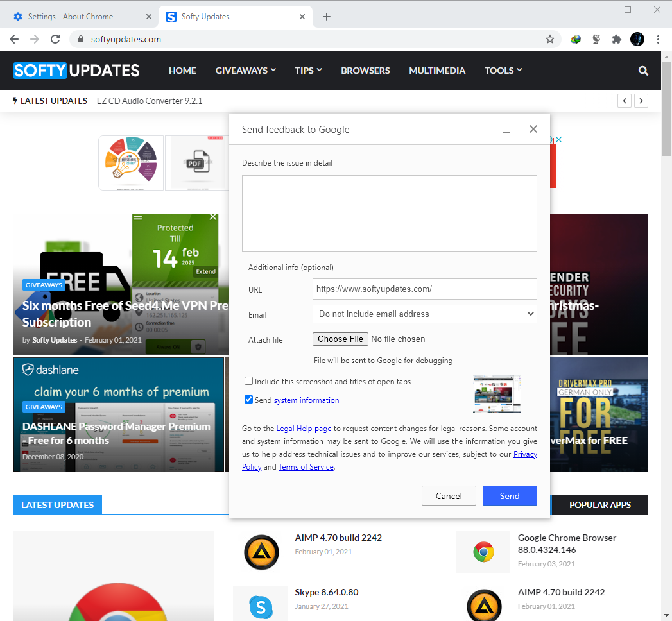Open the Softy Updates author link
The height and width of the screenshot is (621, 672).
tap(55, 340)
